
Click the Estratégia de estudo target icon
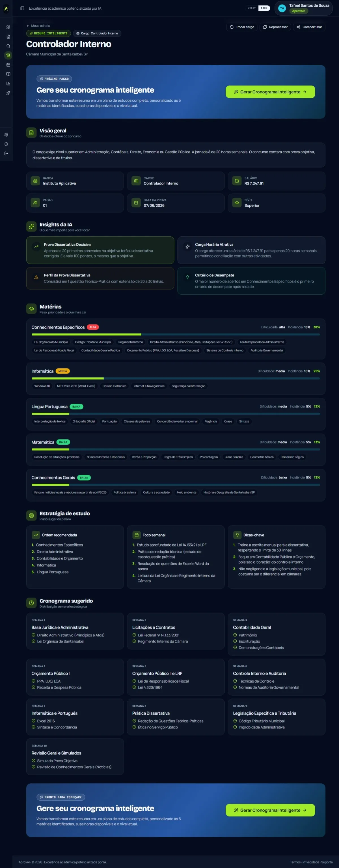click(31, 516)
